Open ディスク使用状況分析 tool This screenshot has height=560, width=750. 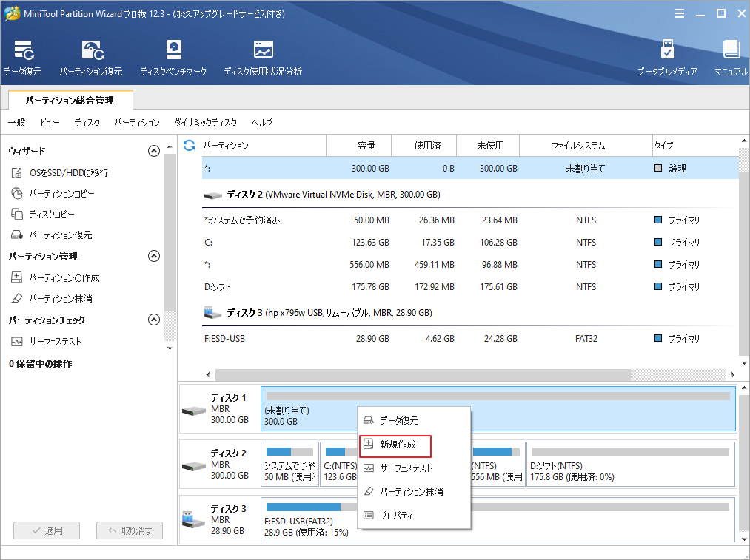[263, 58]
